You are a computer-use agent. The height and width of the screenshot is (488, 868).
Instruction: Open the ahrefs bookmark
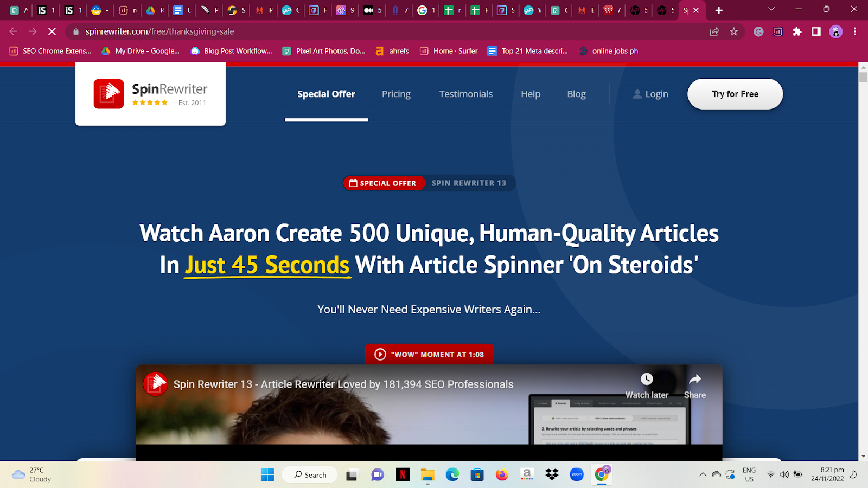pos(392,51)
